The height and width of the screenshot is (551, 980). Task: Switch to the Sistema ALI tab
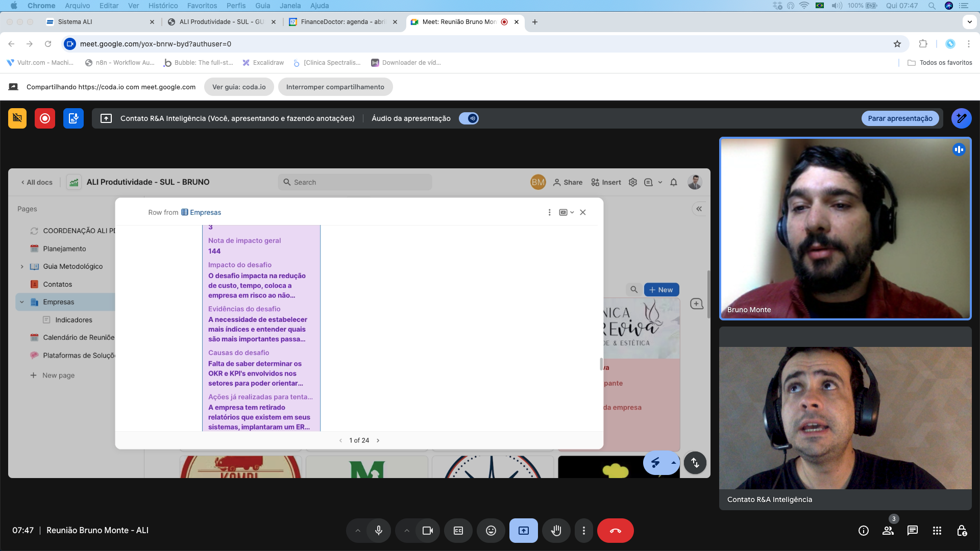[x=75, y=22]
